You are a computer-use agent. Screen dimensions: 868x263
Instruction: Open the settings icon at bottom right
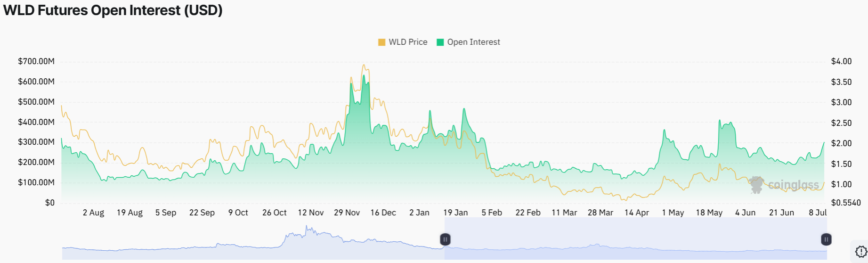click(861, 252)
